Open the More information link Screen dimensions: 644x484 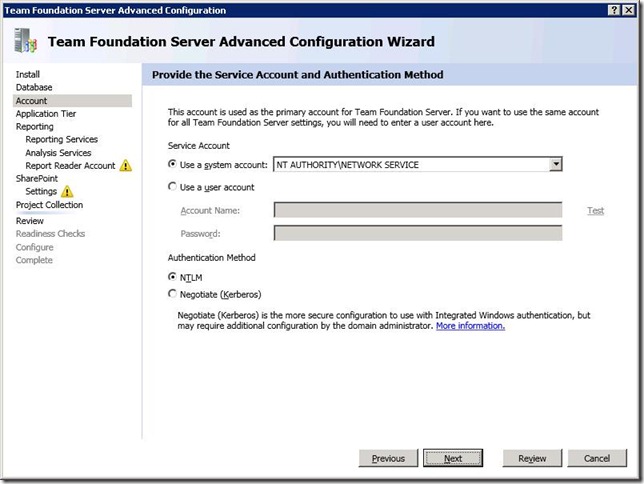coord(470,326)
